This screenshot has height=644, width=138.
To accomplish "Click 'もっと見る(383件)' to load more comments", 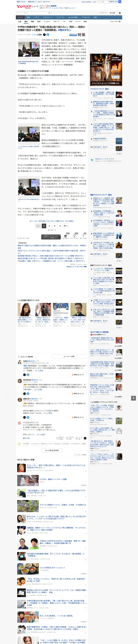I will click(x=52, y=450).
